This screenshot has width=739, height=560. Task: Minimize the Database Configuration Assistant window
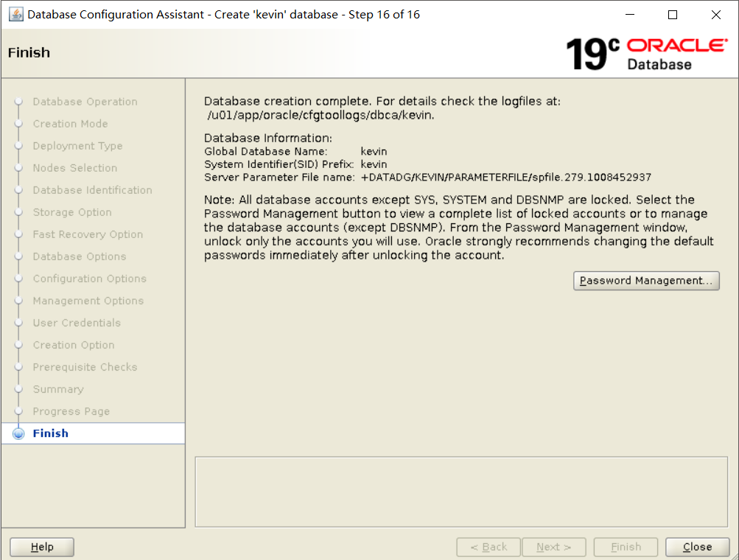pyautogui.click(x=630, y=15)
